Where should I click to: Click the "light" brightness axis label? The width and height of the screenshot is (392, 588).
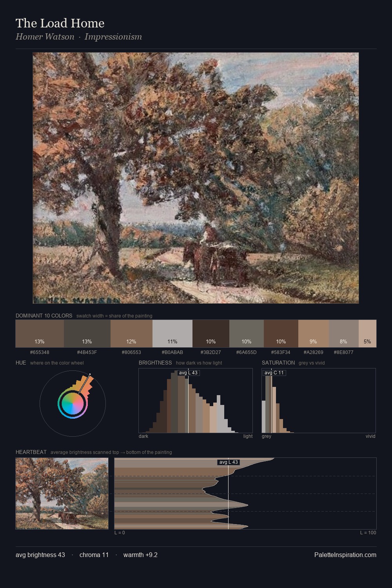(x=248, y=436)
